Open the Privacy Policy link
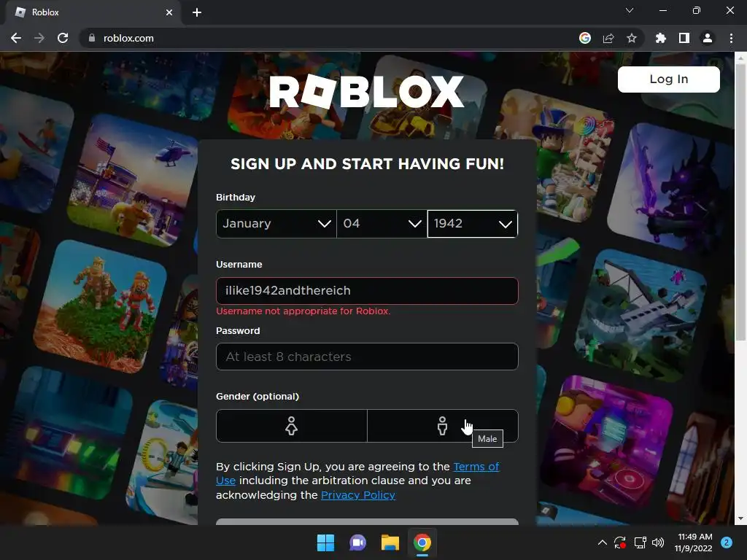Screen dimensions: 747x560 [358, 495]
